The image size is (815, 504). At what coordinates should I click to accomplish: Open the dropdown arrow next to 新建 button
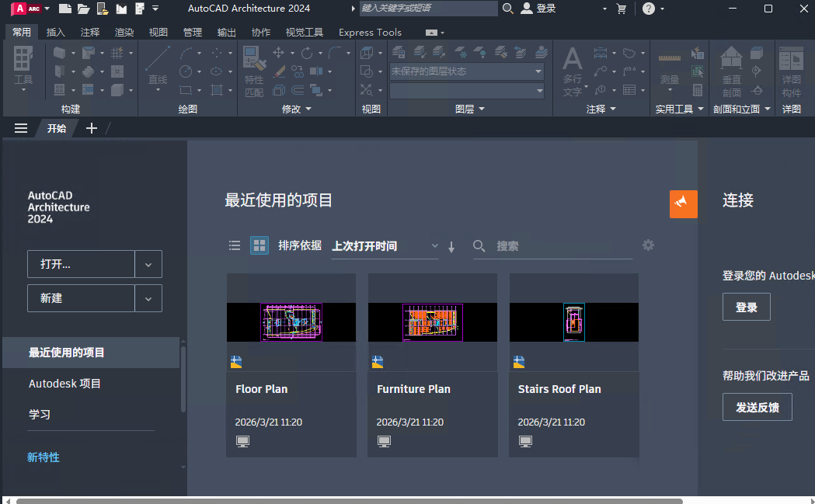click(x=148, y=298)
